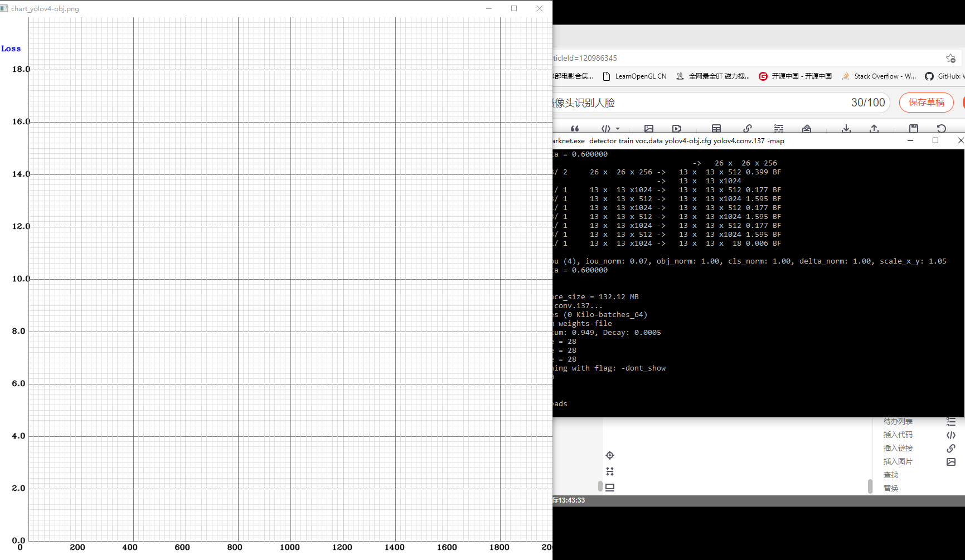The width and height of the screenshot is (965, 560).
Task: Click the export upload-arrow icon in editor toolbar
Action: tap(874, 129)
